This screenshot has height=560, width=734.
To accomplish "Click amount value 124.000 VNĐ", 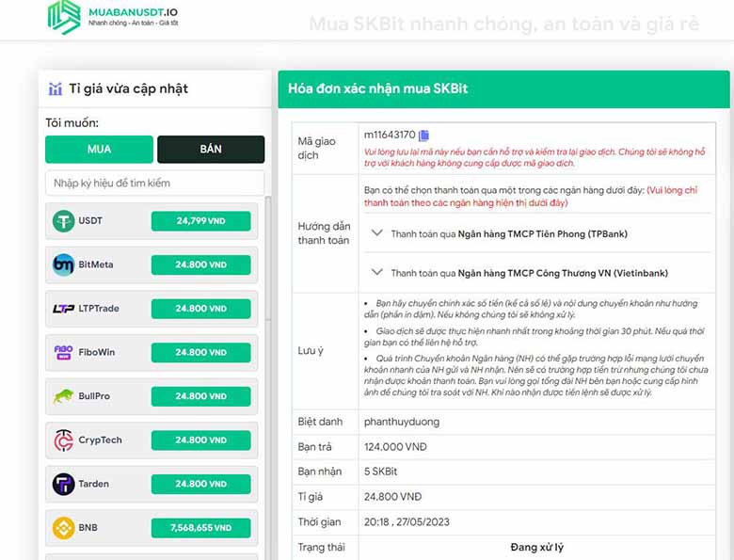I will (x=395, y=447).
